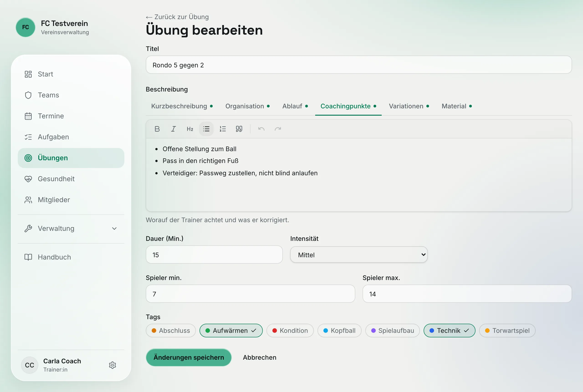Image resolution: width=583 pixels, height=392 pixels.
Task: Click the Dauer (Min.) input field
Action: pyautogui.click(x=214, y=255)
